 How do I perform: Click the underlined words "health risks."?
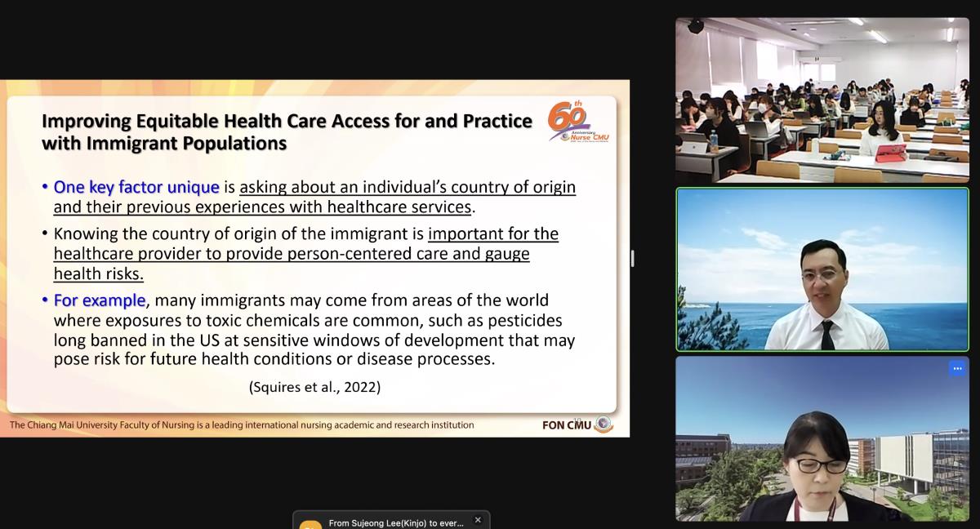(98, 273)
